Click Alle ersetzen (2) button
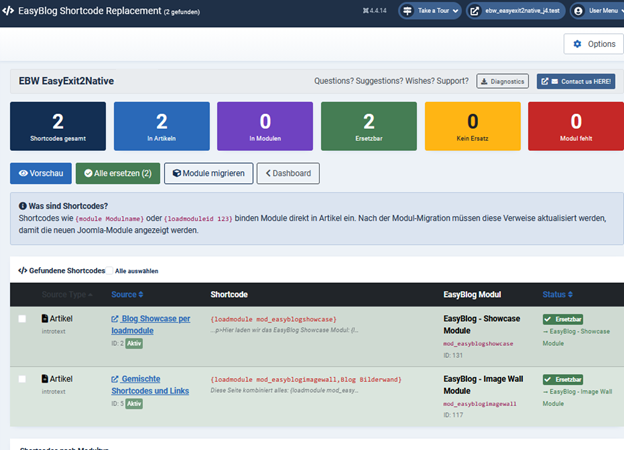Screen dimensions: 624x450 pos(118,173)
